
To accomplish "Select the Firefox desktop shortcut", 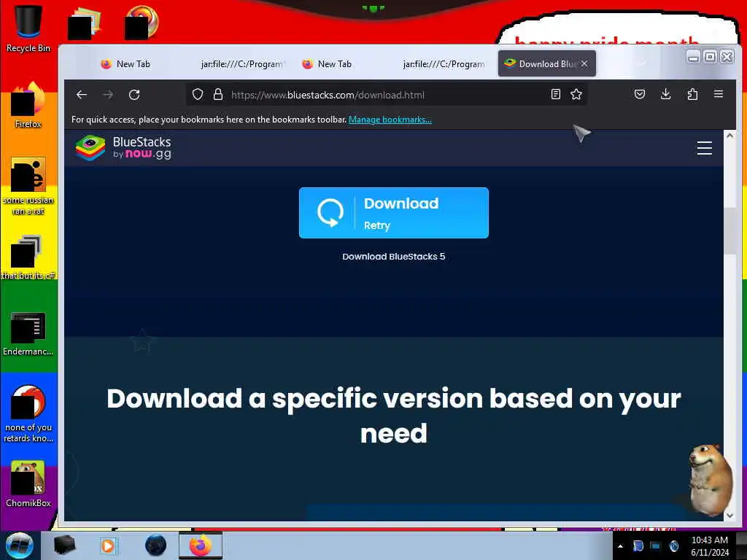I will coord(28,105).
